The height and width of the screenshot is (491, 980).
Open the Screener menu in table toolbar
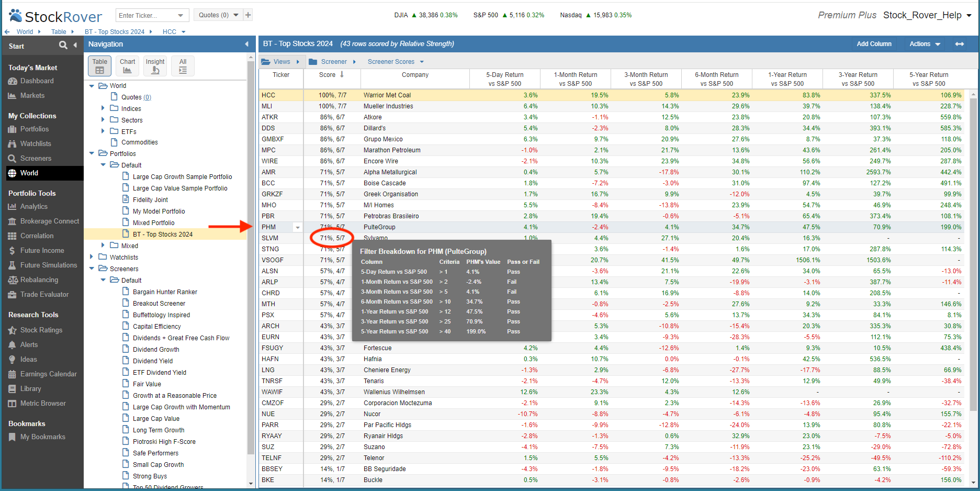click(x=332, y=62)
